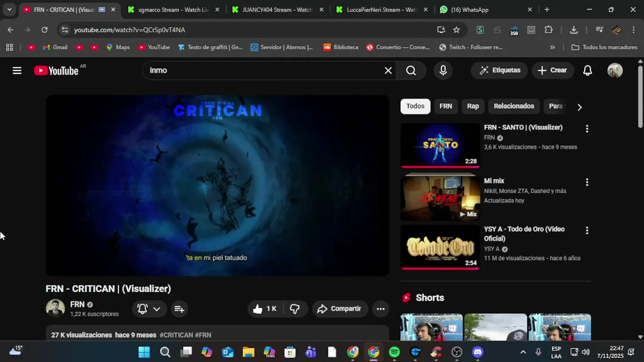Open the browser extensions puzzle icon
Viewport: 644px width, 362px height.
(x=549, y=30)
